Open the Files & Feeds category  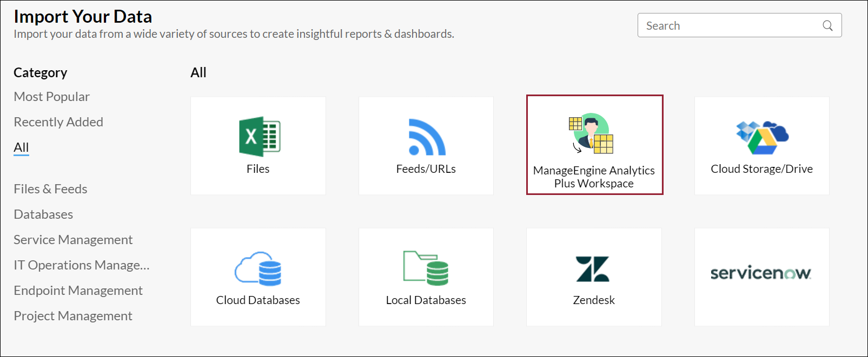pyautogui.click(x=50, y=189)
